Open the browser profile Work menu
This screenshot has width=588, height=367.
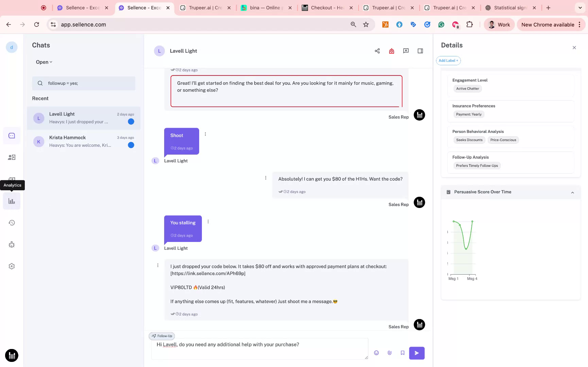[x=499, y=24]
